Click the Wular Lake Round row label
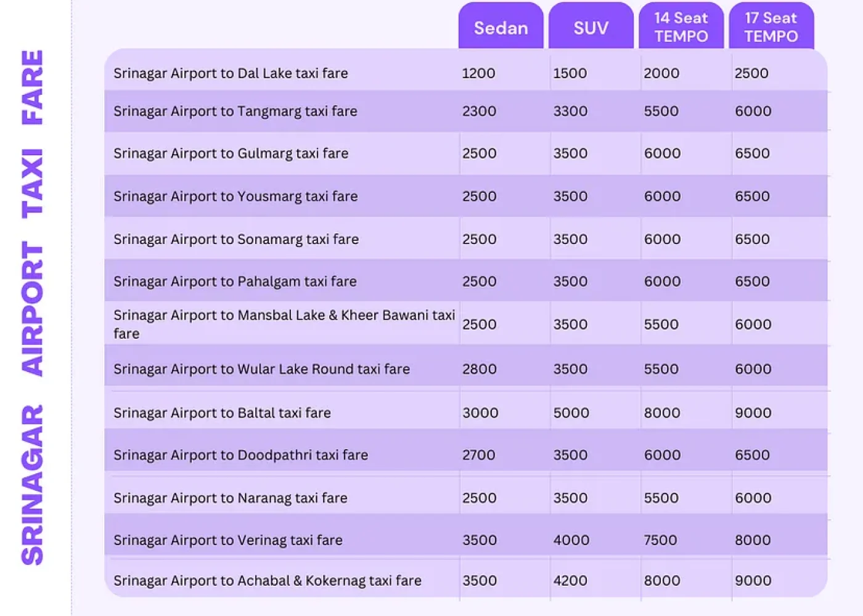 pos(261,368)
